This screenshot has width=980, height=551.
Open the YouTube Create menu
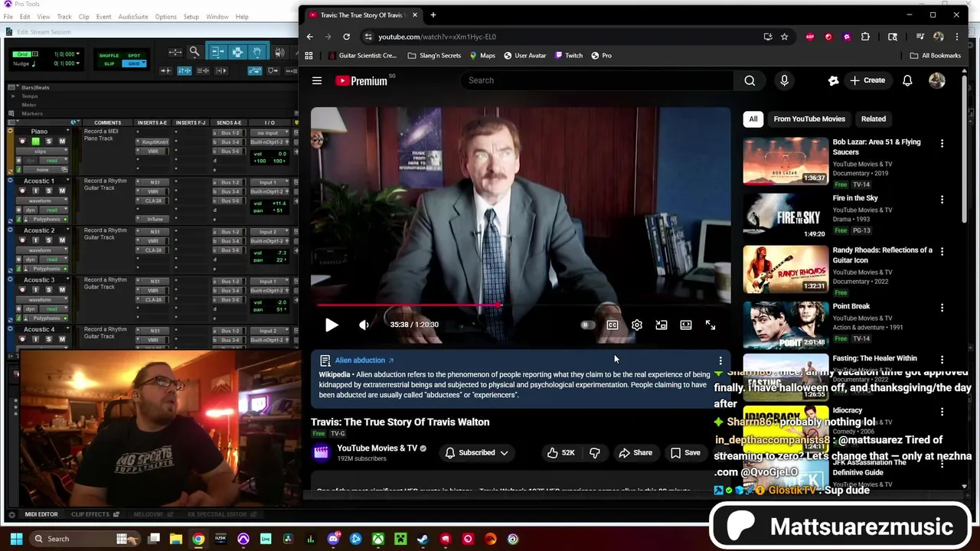coord(867,80)
